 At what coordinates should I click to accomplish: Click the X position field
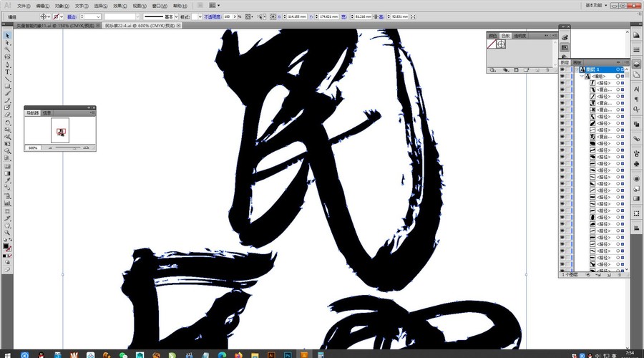(x=296, y=17)
